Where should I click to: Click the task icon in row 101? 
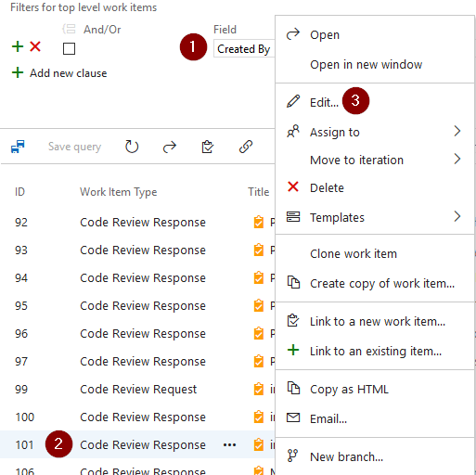(259, 444)
